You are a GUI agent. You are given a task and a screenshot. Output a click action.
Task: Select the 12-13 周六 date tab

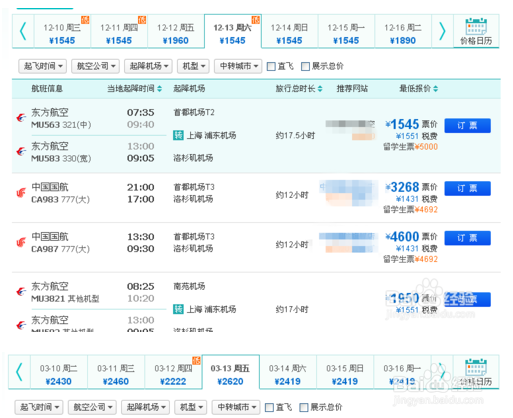coord(233,31)
